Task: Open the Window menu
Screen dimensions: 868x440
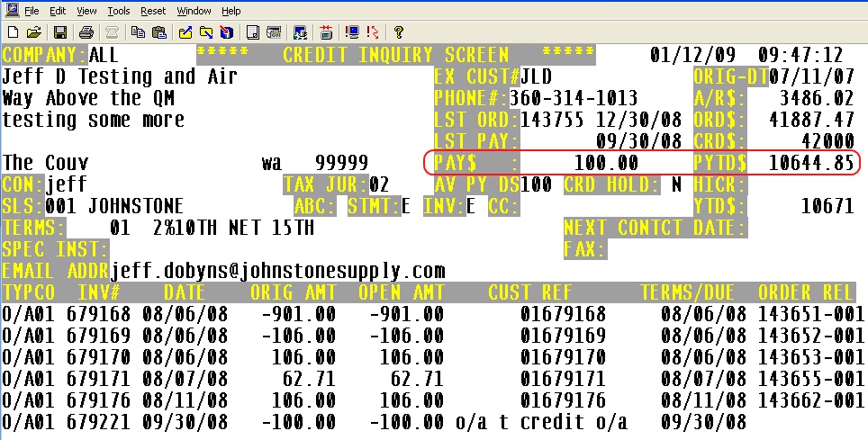Action: [x=194, y=11]
